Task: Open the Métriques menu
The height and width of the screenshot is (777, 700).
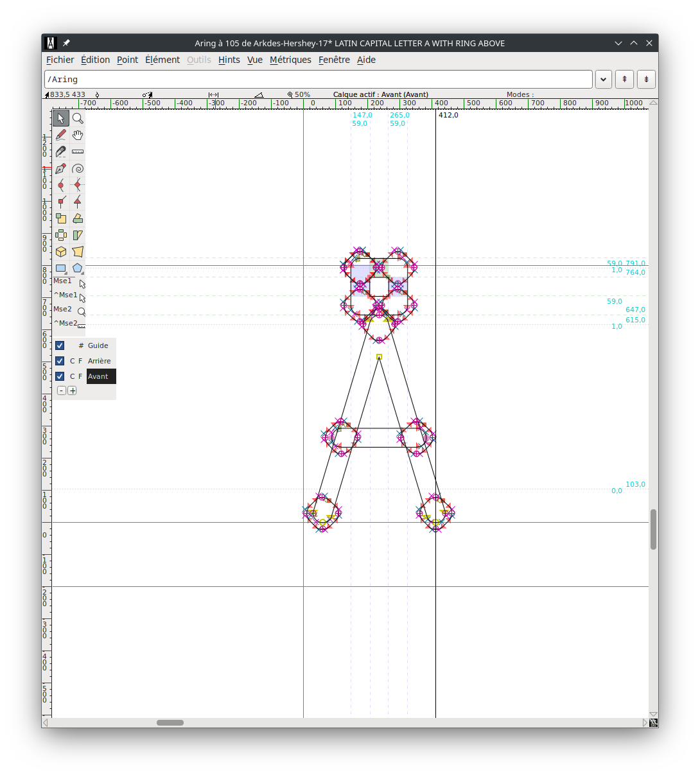Action: coord(290,60)
